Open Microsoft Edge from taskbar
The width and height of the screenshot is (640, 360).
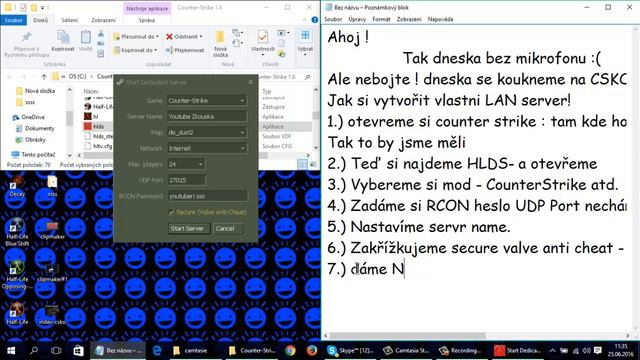(157, 351)
